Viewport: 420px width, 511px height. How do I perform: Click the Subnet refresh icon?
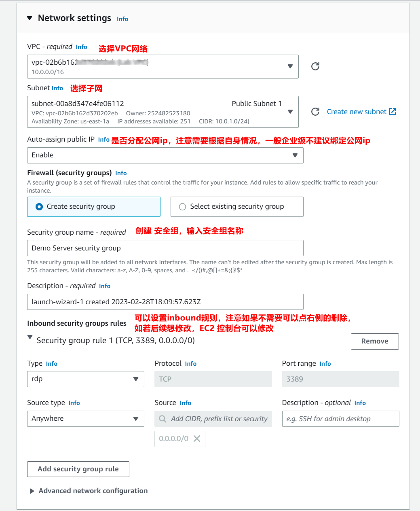315,112
